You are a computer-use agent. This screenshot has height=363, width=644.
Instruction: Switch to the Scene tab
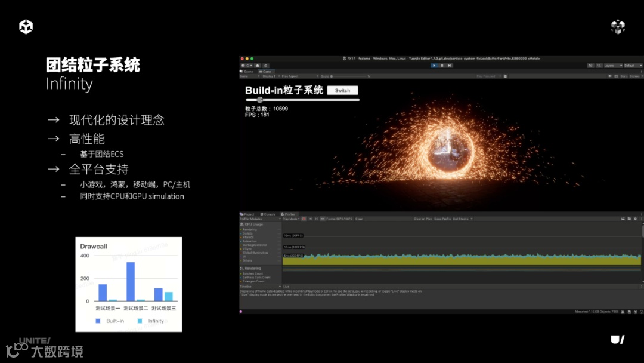pos(247,72)
